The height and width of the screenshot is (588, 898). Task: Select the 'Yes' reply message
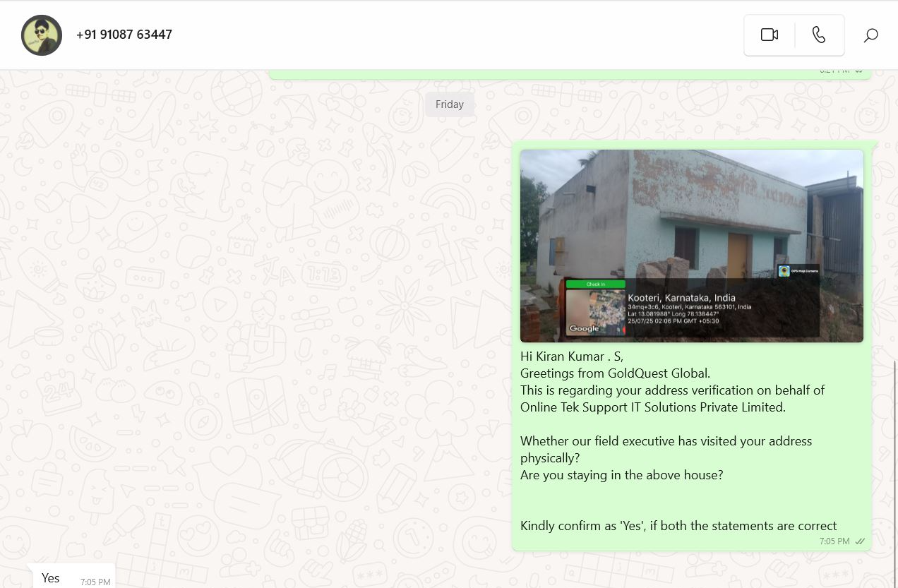coord(74,577)
